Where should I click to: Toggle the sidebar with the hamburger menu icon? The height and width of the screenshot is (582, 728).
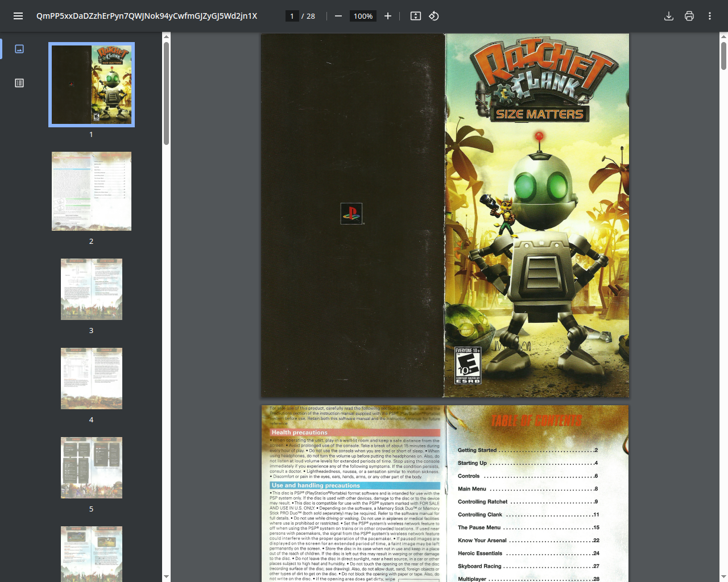tap(18, 16)
